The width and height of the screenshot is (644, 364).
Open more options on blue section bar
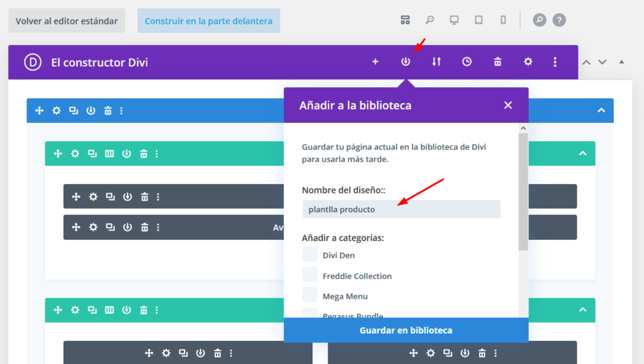click(x=121, y=111)
